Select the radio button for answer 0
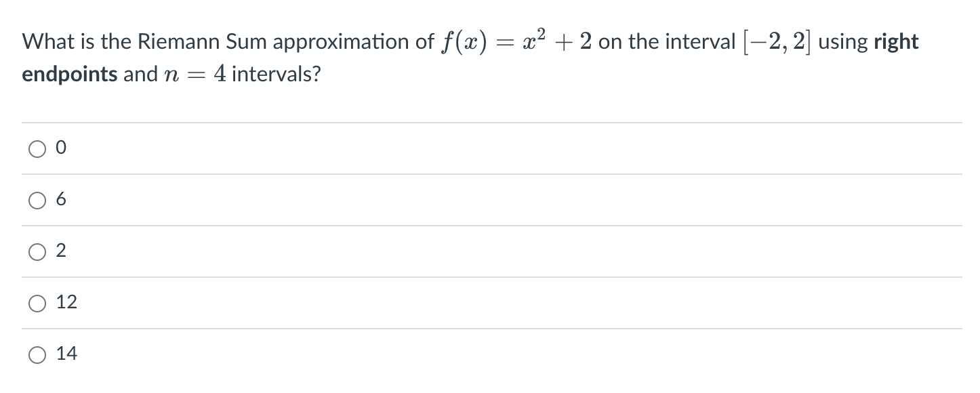Viewport: 980px width, 393px height. [x=37, y=148]
